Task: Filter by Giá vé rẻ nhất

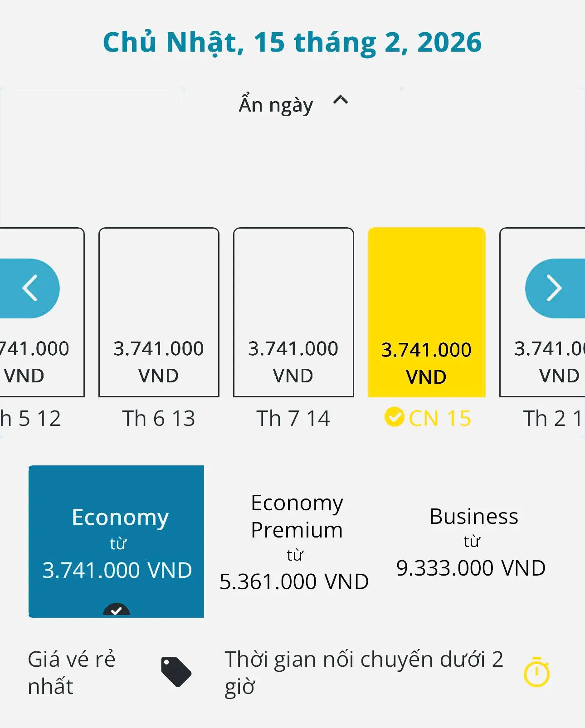Action: click(x=72, y=672)
